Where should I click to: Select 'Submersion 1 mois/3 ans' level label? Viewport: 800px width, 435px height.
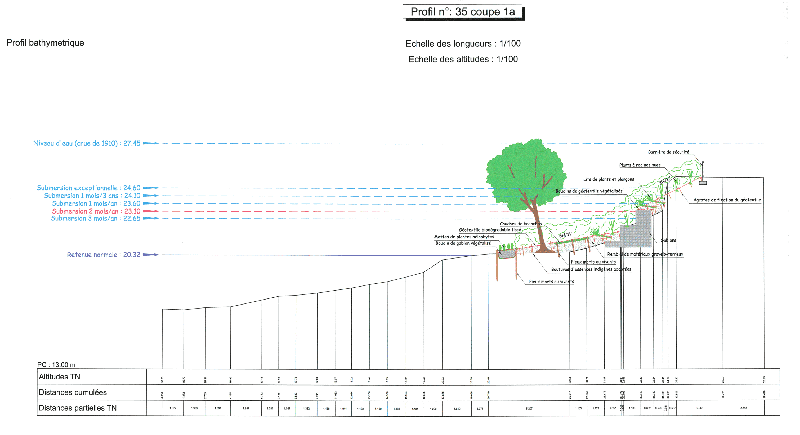[92, 195]
